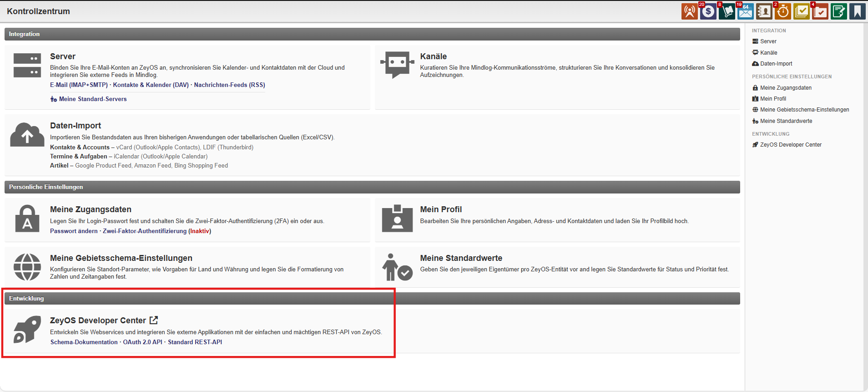
Task: Click the rocket Developer Center icon
Action: pyautogui.click(x=27, y=330)
